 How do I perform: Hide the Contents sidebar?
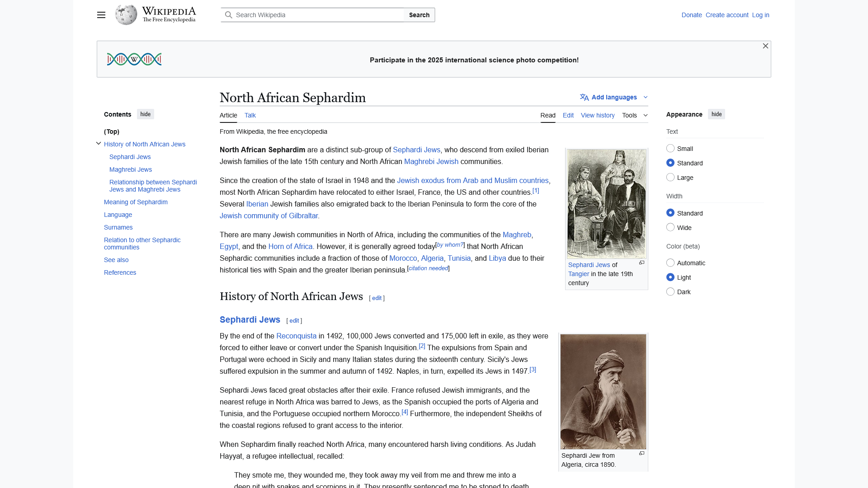click(145, 114)
